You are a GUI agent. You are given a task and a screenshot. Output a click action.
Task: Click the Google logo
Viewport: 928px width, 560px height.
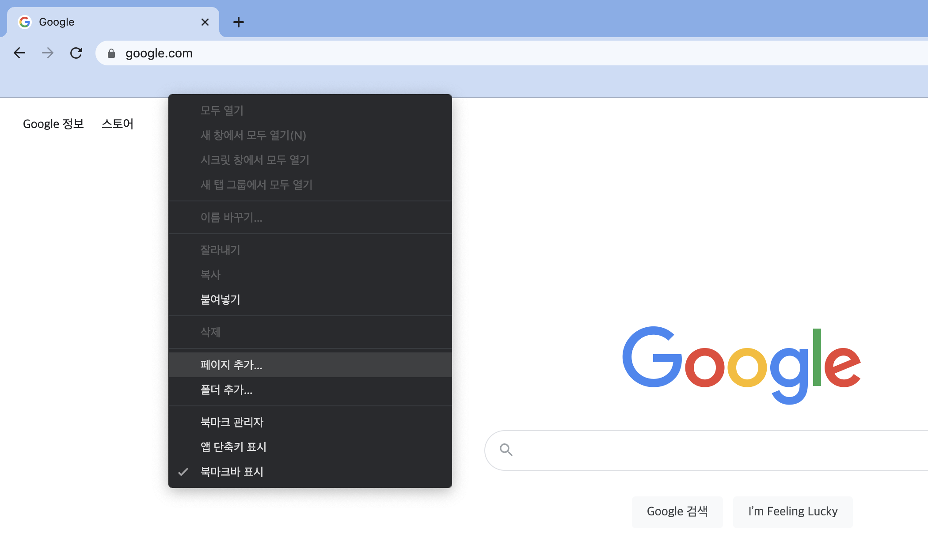point(742,366)
